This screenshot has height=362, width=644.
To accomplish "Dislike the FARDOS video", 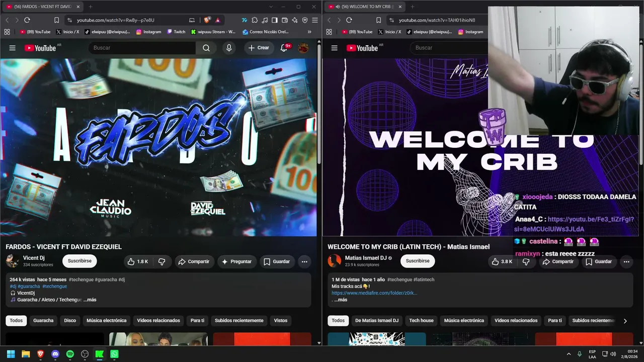I will (x=162, y=261).
